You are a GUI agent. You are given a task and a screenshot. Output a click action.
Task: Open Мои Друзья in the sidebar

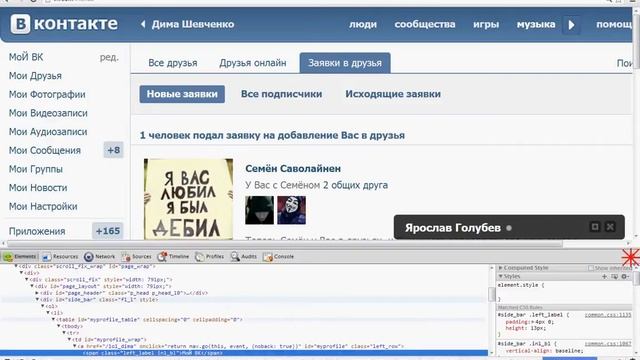click(x=35, y=76)
